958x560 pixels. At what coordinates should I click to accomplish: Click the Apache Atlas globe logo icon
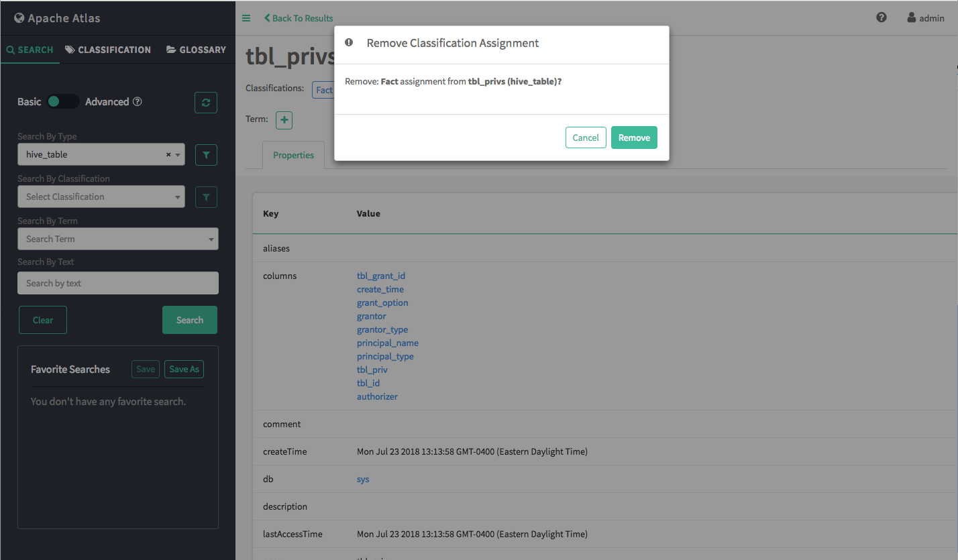pos(19,18)
